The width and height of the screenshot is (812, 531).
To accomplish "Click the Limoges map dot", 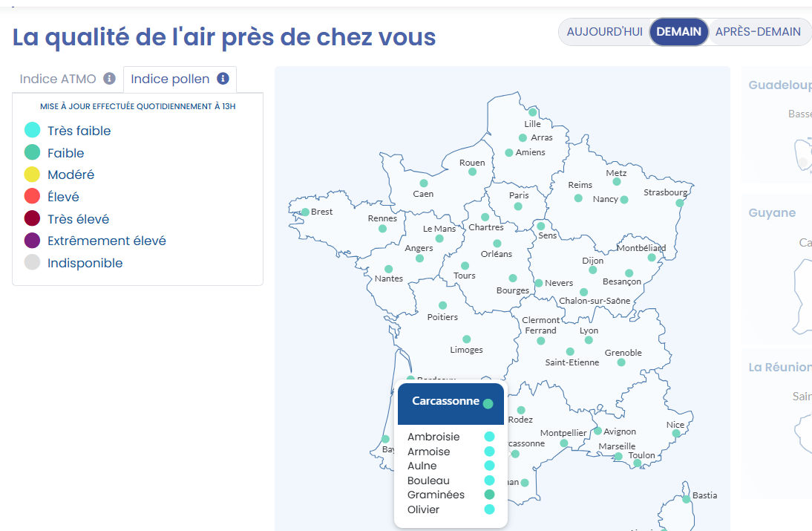I will pyautogui.click(x=467, y=339).
